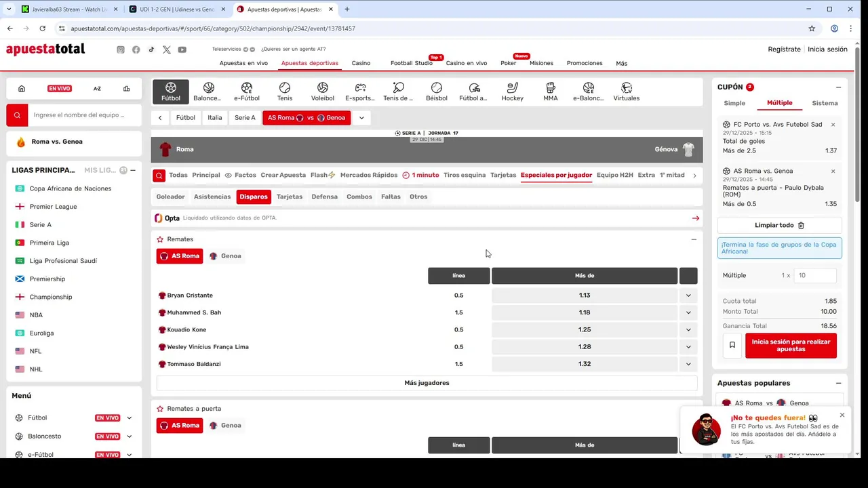The height and width of the screenshot is (488, 868).
Task: Remove FC Porto bet from coupon
Action: [833, 125]
